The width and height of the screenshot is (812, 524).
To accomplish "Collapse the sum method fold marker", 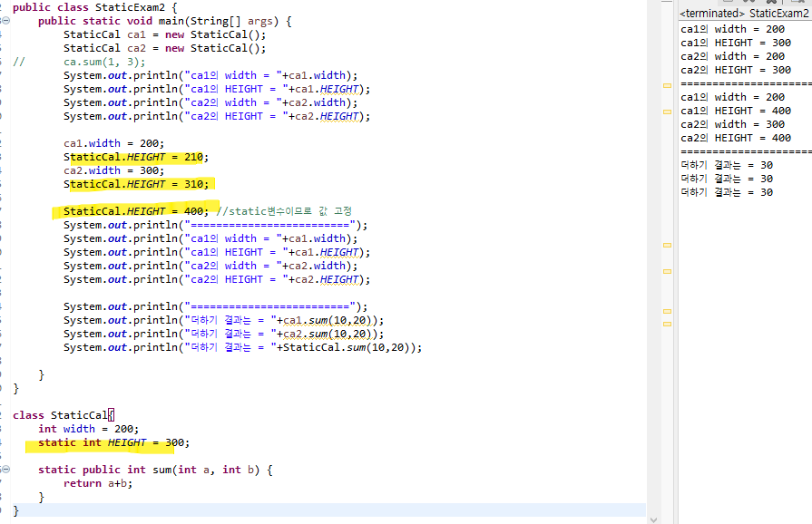I will [x=5, y=470].
